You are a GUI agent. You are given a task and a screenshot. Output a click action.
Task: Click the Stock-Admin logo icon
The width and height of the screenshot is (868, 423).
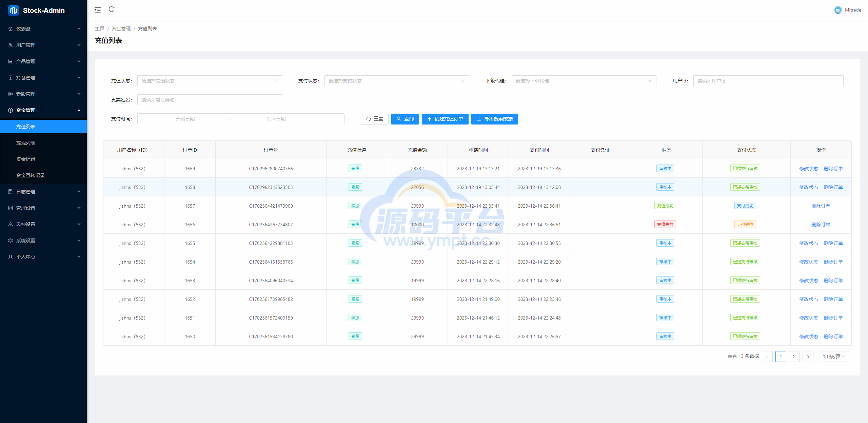[13, 11]
